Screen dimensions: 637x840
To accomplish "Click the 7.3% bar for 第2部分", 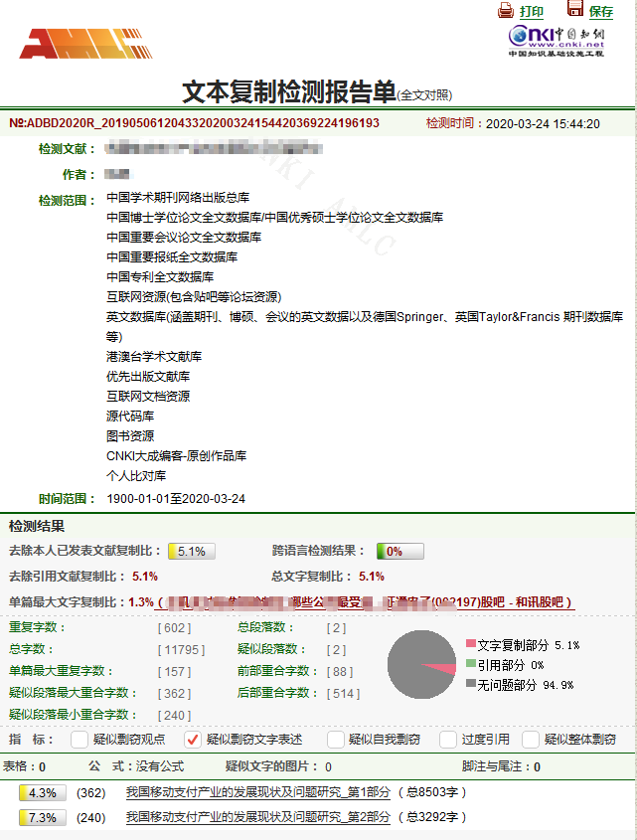I will click(43, 817).
